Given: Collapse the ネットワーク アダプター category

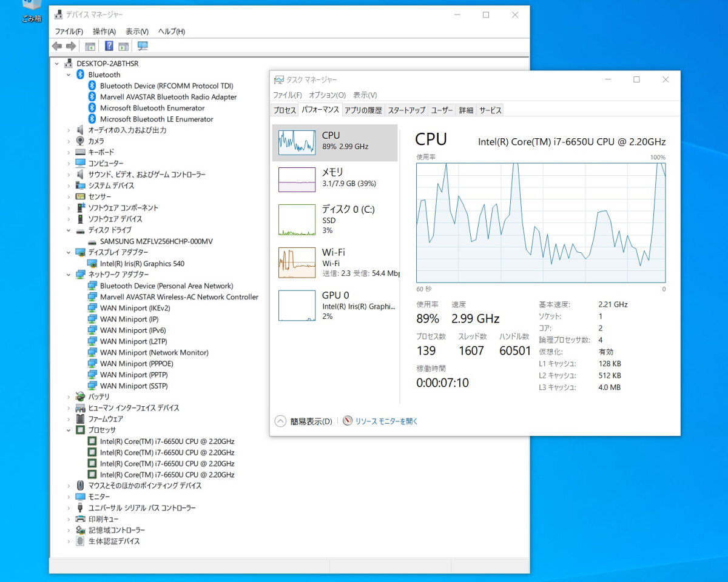Looking at the screenshot, I should point(69,275).
